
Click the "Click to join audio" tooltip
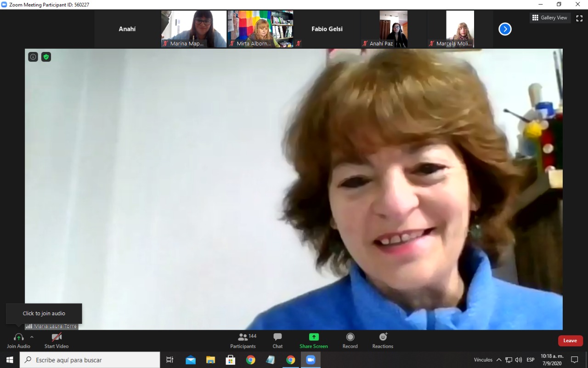coord(44,313)
